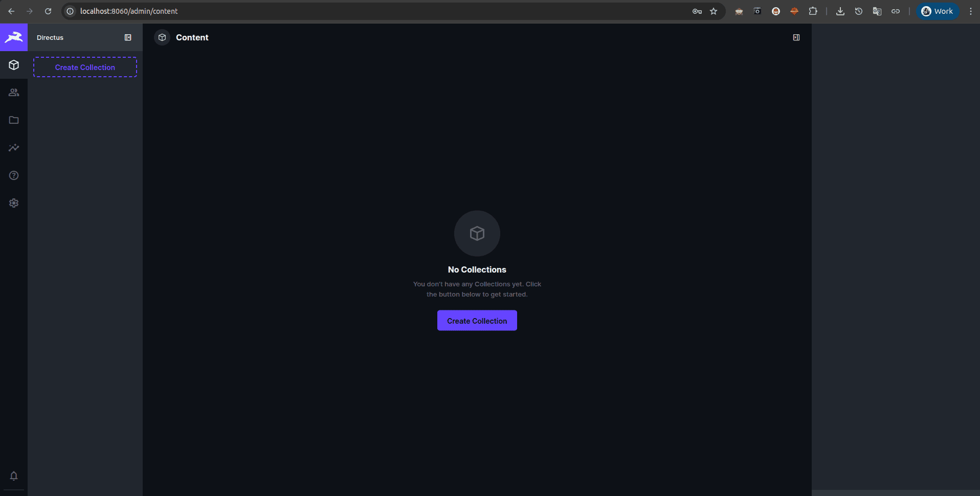Toggle the right sidebar panel icon
The height and width of the screenshot is (496, 980).
796,37
